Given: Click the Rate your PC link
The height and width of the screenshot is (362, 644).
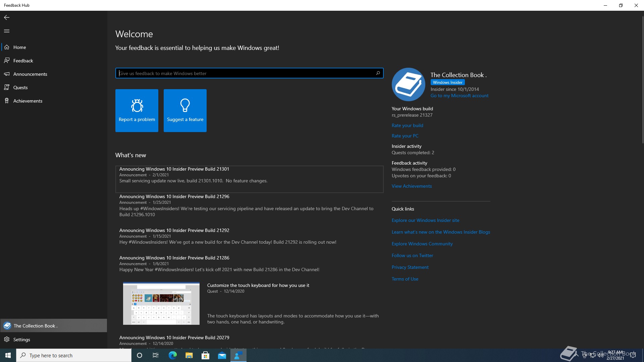Looking at the screenshot, I should coord(405,136).
